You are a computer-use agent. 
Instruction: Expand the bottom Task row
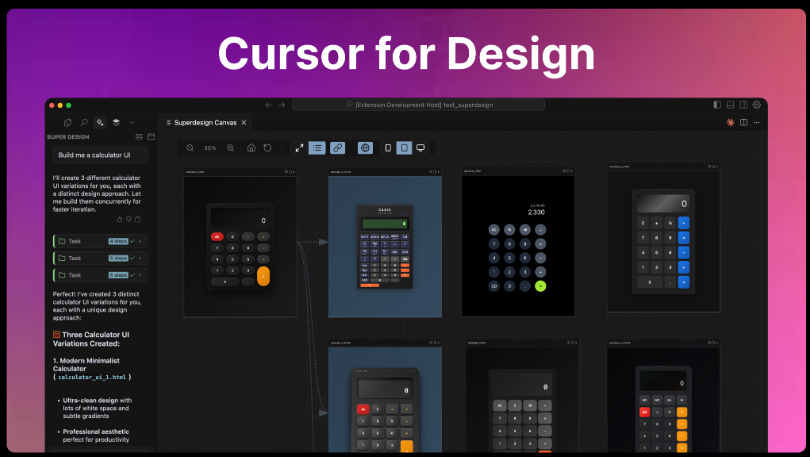pyautogui.click(x=101, y=275)
